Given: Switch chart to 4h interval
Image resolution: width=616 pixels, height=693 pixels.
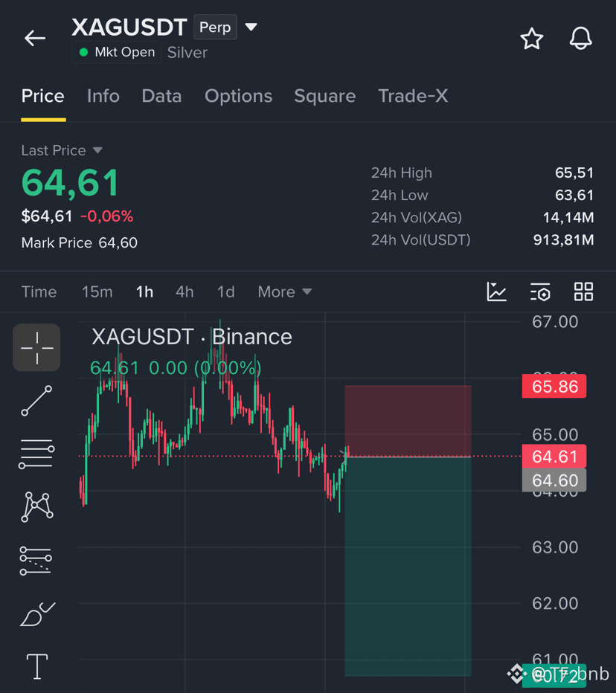Looking at the screenshot, I should pos(185,291).
